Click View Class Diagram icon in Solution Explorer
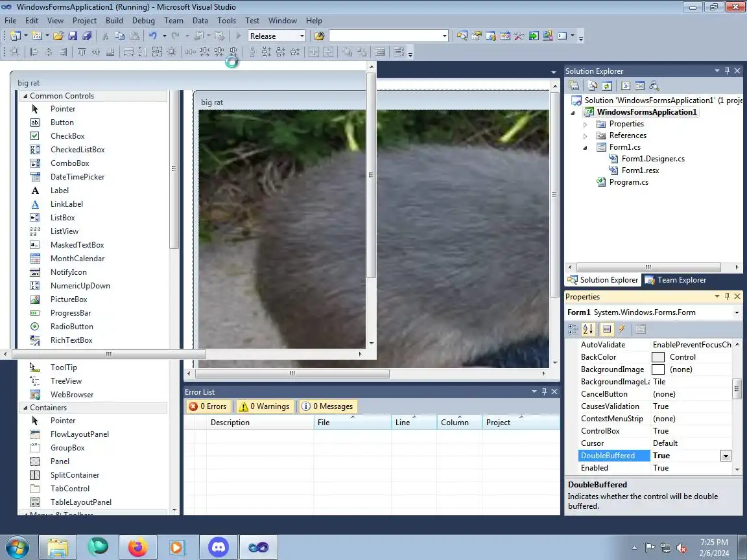The width and height of the screenshot is (747, 560). pos(654,86)
